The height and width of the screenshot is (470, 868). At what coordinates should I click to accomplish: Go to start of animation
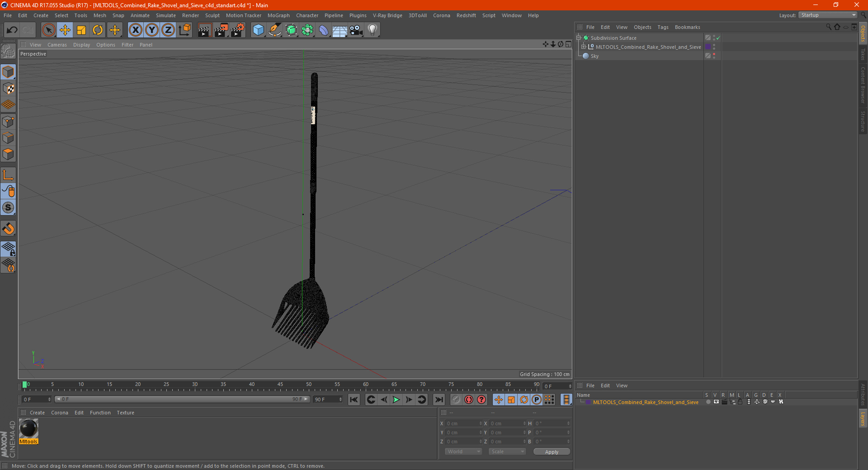354,399
